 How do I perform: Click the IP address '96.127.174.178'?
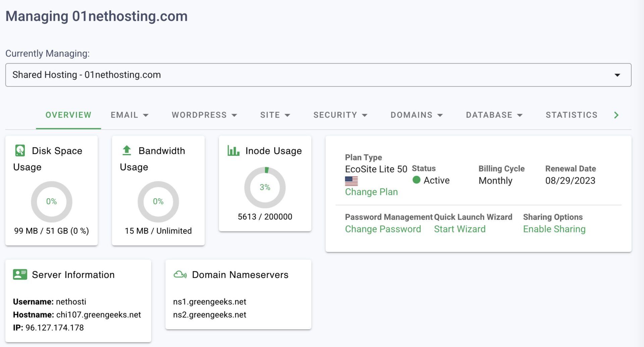tap(55, 328)
